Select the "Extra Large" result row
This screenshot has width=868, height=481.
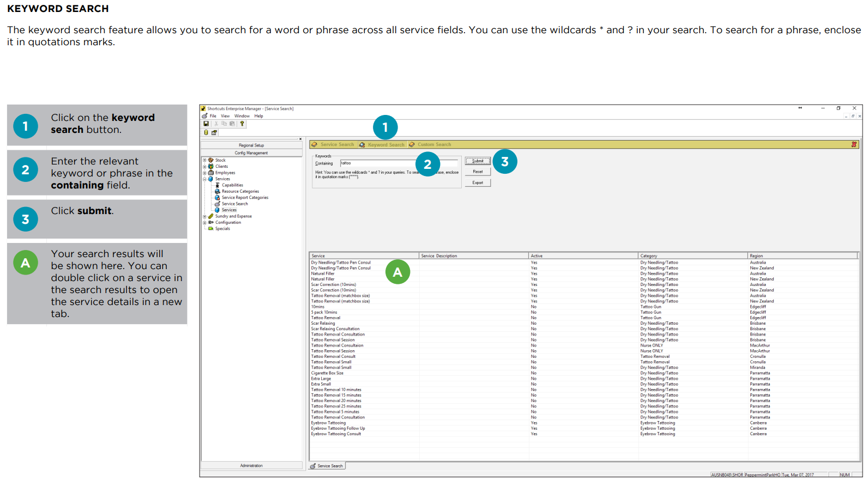pyautogui.click(x=584, y=379)
